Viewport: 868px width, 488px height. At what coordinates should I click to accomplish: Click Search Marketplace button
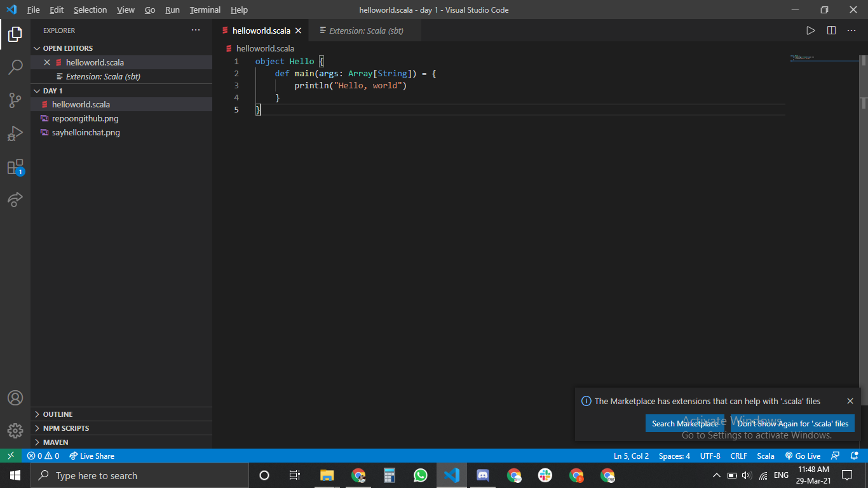pos(685,423)
